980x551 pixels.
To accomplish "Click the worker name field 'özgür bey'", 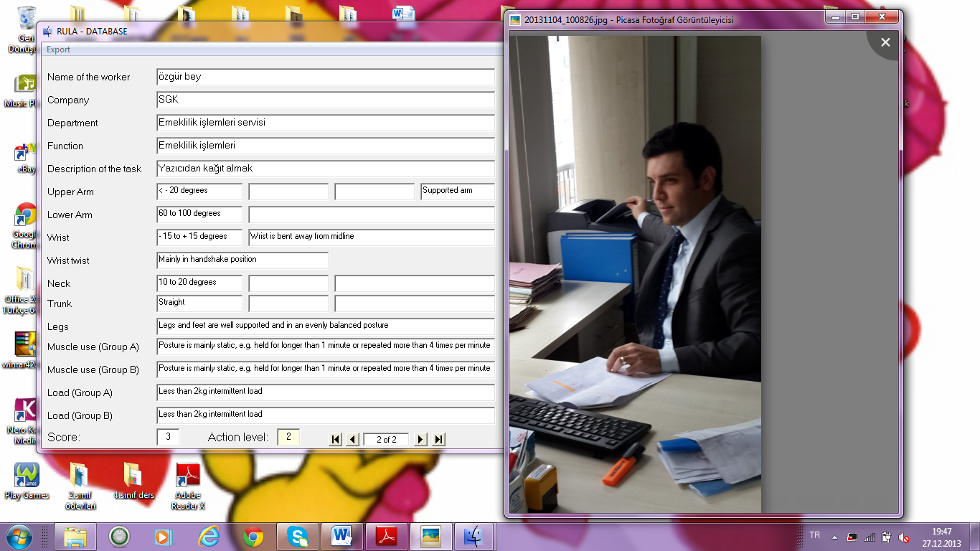I will coord(326,77).
